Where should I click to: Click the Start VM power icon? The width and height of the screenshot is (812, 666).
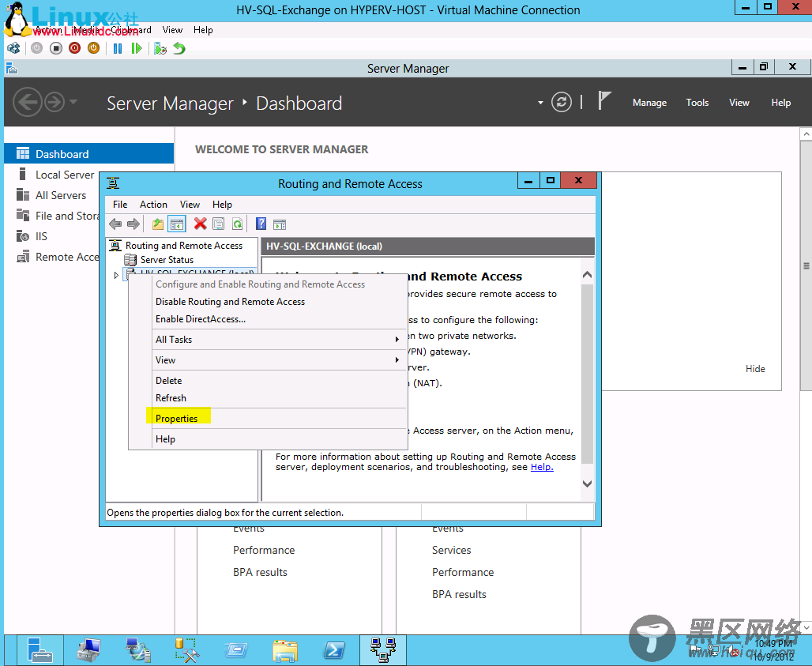tap(37, 49)
